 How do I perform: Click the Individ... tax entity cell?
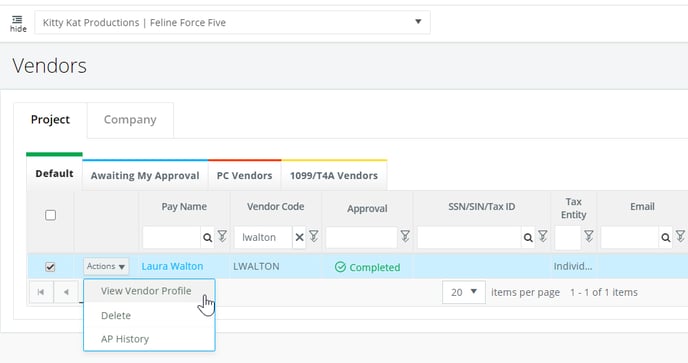(x=573, y=266)
